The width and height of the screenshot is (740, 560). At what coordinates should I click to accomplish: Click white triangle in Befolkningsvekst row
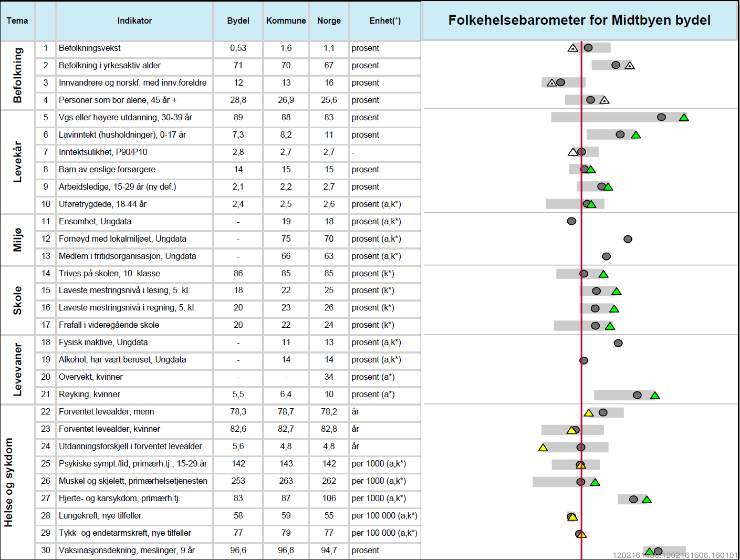tap(573, 48)
